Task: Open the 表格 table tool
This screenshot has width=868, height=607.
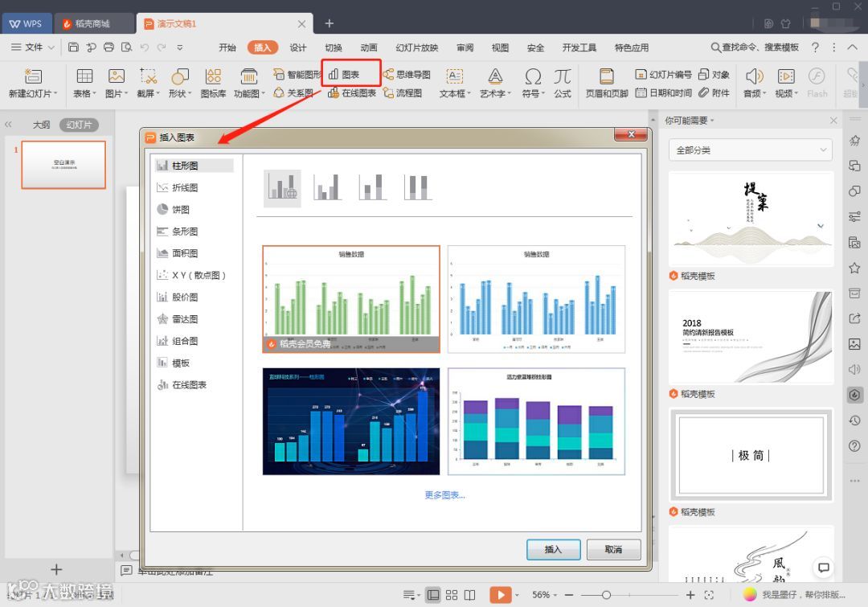Action: point(84,83)
